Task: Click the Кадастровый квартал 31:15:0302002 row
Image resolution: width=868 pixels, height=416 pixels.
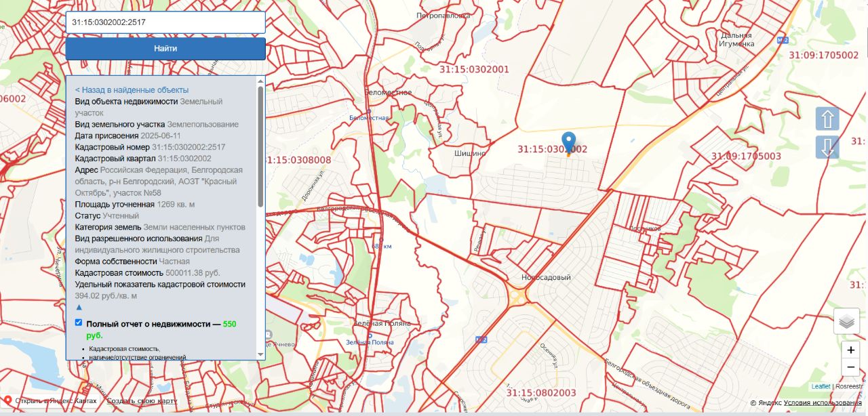Action: tap(143, 159)
